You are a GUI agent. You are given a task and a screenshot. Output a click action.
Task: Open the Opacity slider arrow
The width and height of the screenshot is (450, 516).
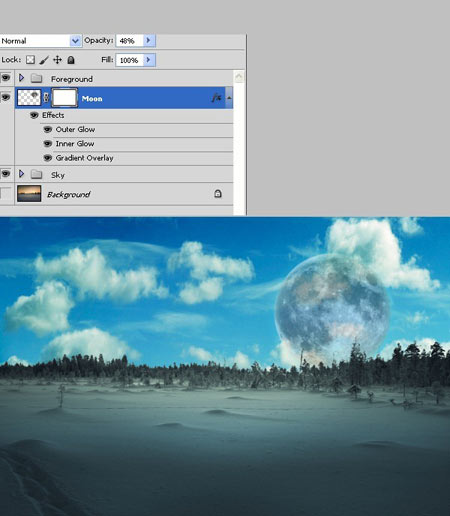(149, 41)
